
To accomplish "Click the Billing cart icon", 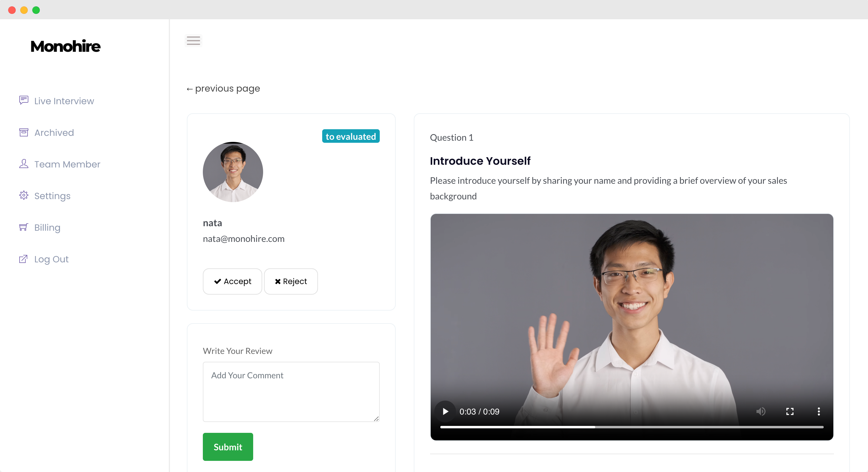I will click(24, 227).
